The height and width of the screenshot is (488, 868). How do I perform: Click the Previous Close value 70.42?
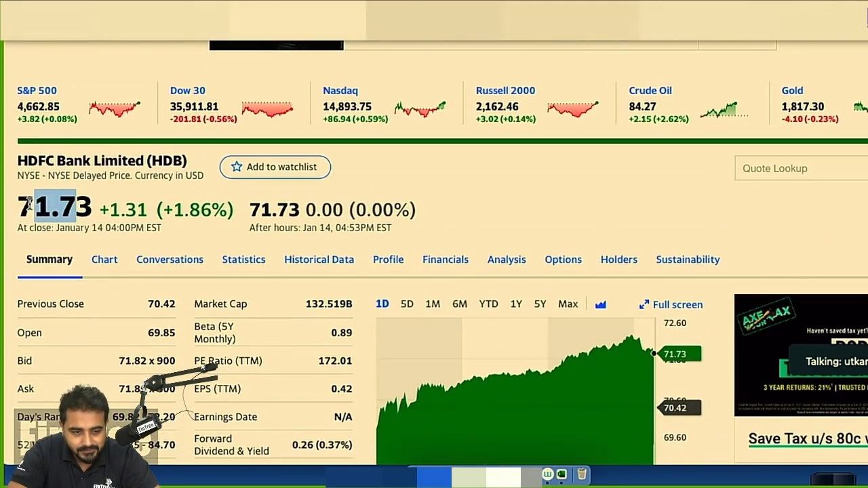pos(161,304)
